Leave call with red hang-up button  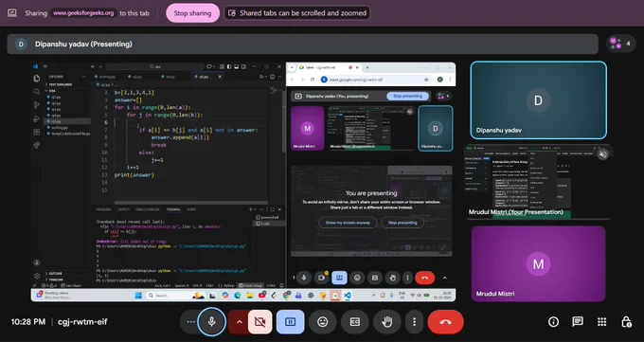[446, 321]
